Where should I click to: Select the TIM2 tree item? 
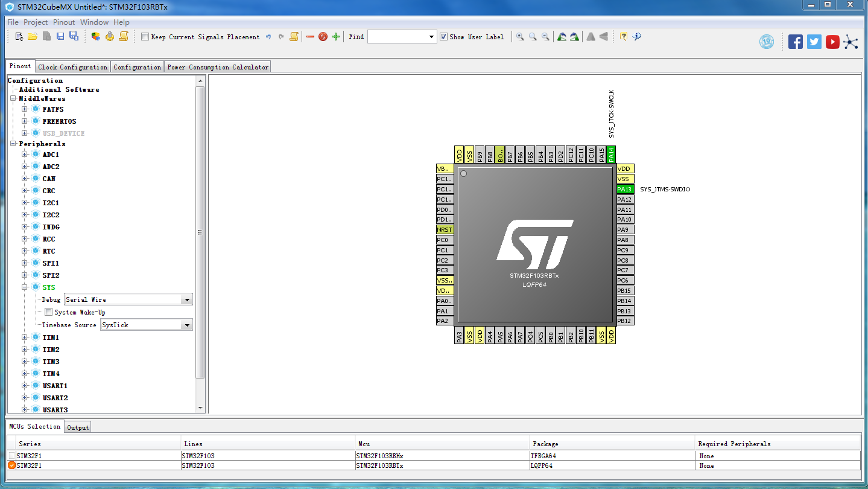click(x=51, y=350)
